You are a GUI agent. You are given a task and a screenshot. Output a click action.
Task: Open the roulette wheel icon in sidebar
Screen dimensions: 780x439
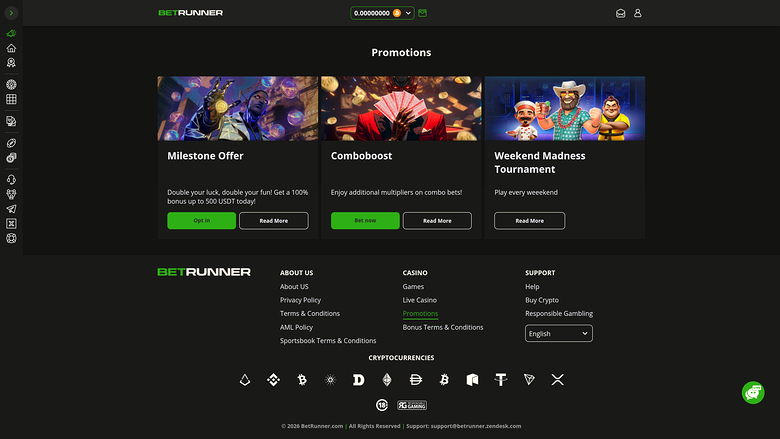click(x=11, y=85)
